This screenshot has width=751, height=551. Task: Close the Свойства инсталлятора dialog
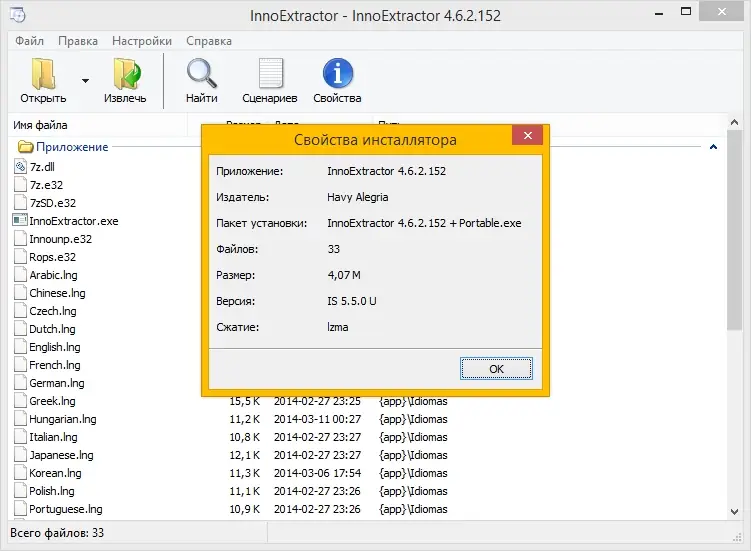[527, 136]
